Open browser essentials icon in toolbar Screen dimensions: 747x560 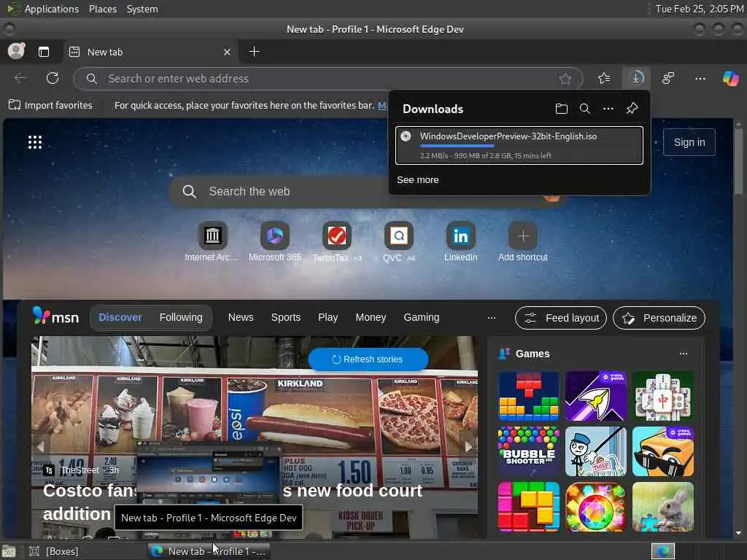click(x=668, y=78)
